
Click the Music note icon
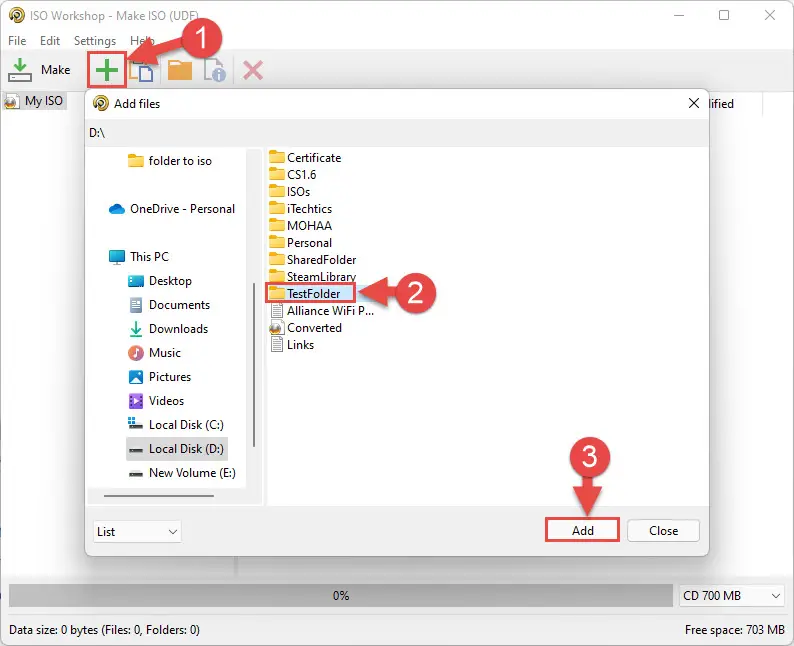[x=136, y=353]
